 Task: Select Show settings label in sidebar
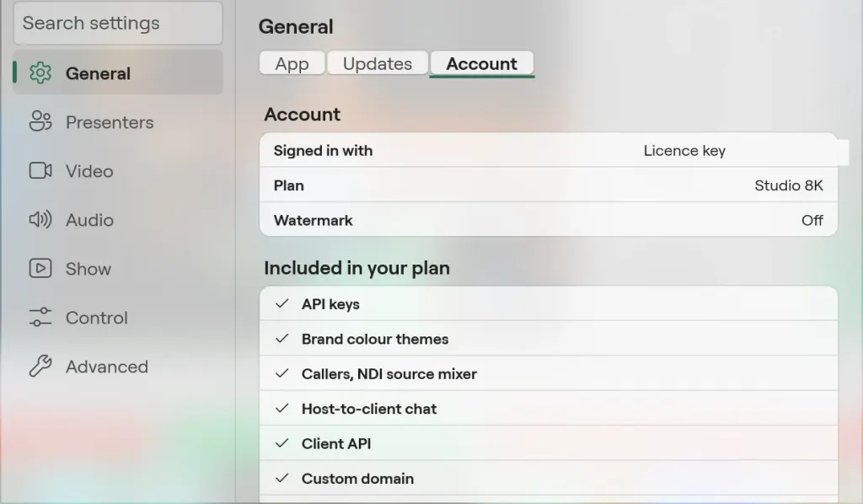88,269
